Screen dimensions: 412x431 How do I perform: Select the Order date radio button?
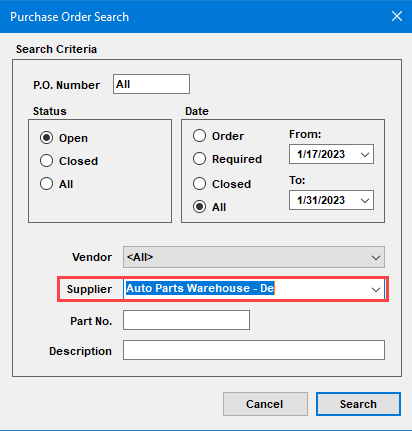tap(199, 136)
